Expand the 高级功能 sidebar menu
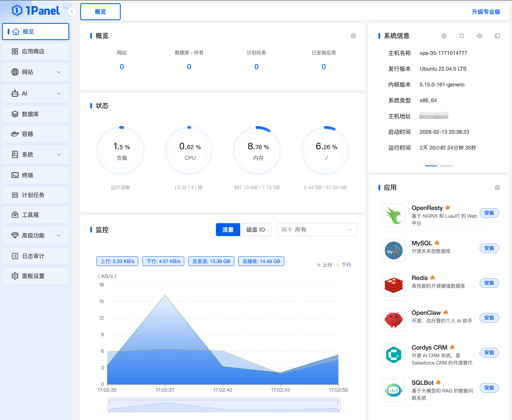Image resolution: width=512 pixels, height=420 pixels. pyautogui.click(x=36, y=235)
